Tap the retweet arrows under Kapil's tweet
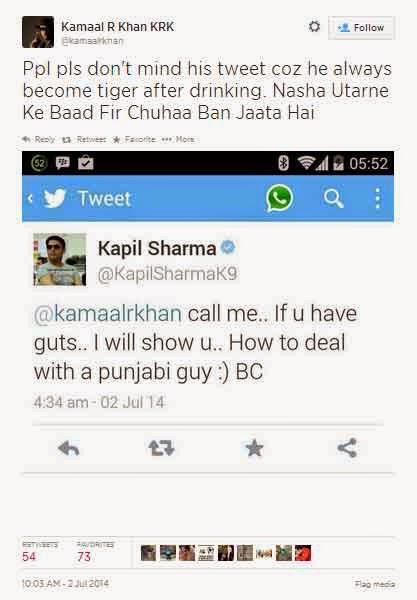 point(161,448)
